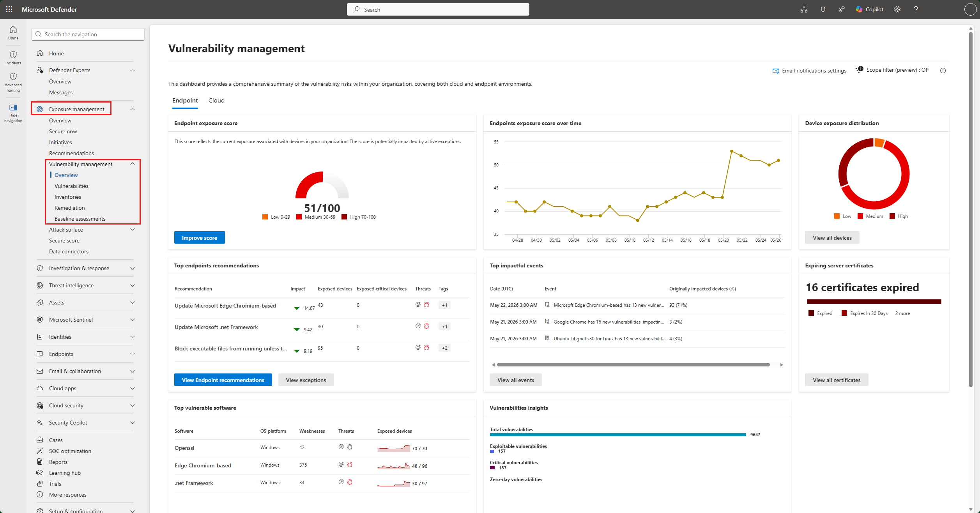
Task: Open Email notifications settings
Action: (x=809, y=71)
